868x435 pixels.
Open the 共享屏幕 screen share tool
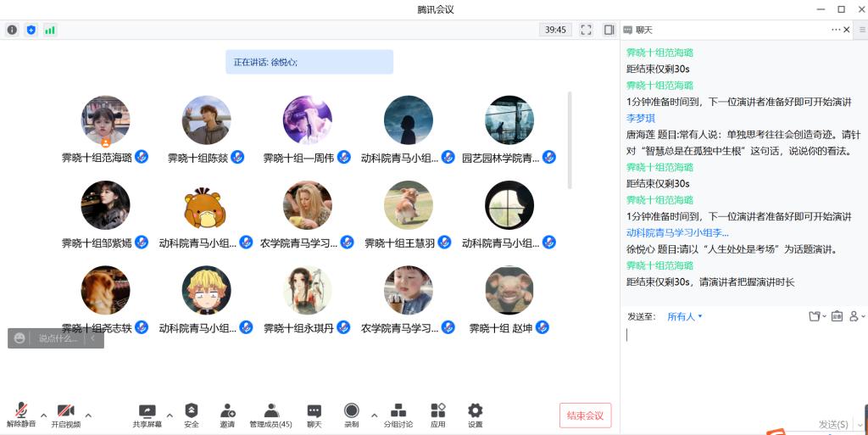tap(147, 414)
